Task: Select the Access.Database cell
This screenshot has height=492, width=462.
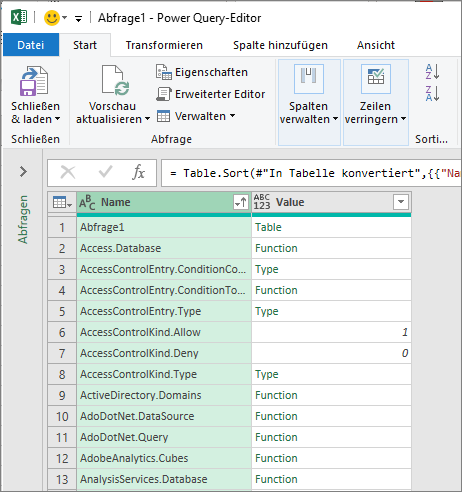Action: click(164, 248)
